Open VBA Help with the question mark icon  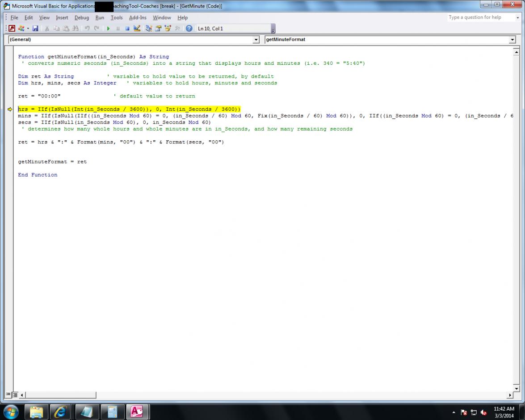[x=189, y=29]
